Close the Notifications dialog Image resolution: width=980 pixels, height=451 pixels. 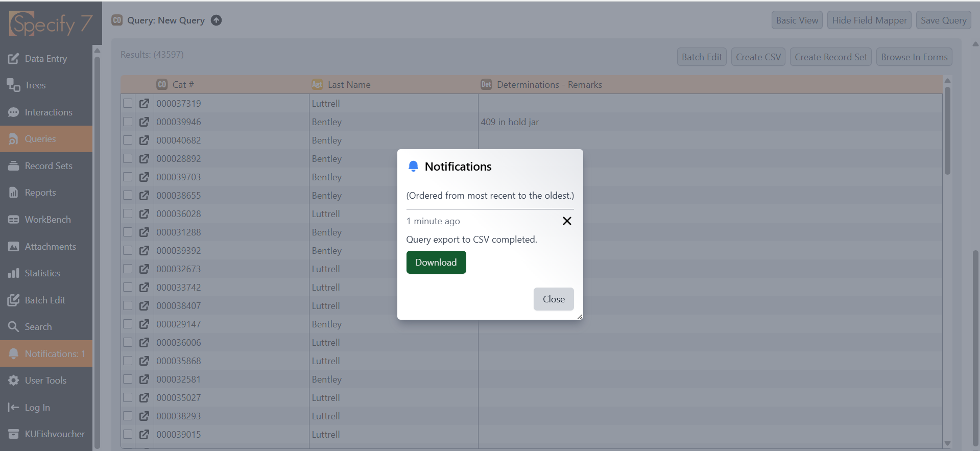(x=553, y=299)
